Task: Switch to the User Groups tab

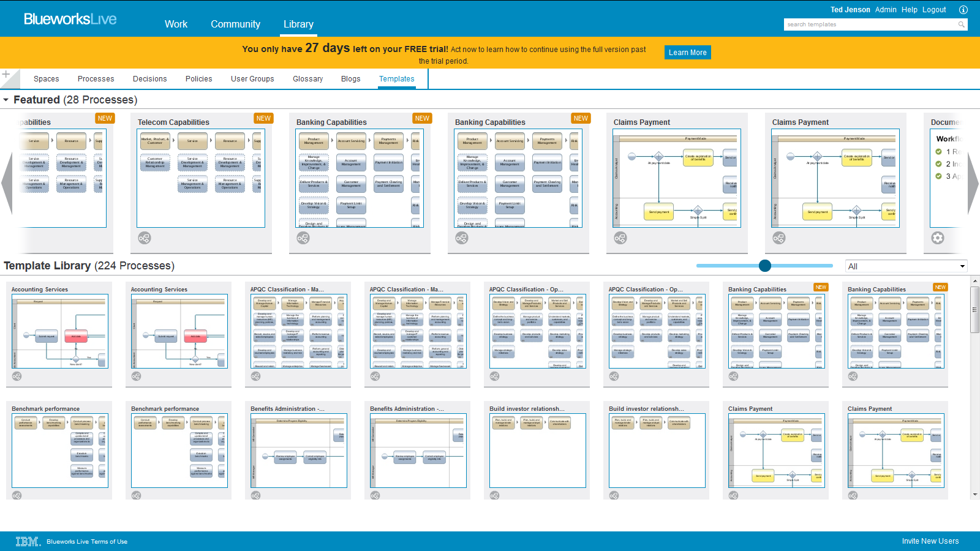Action: click(x=252, y=79)
